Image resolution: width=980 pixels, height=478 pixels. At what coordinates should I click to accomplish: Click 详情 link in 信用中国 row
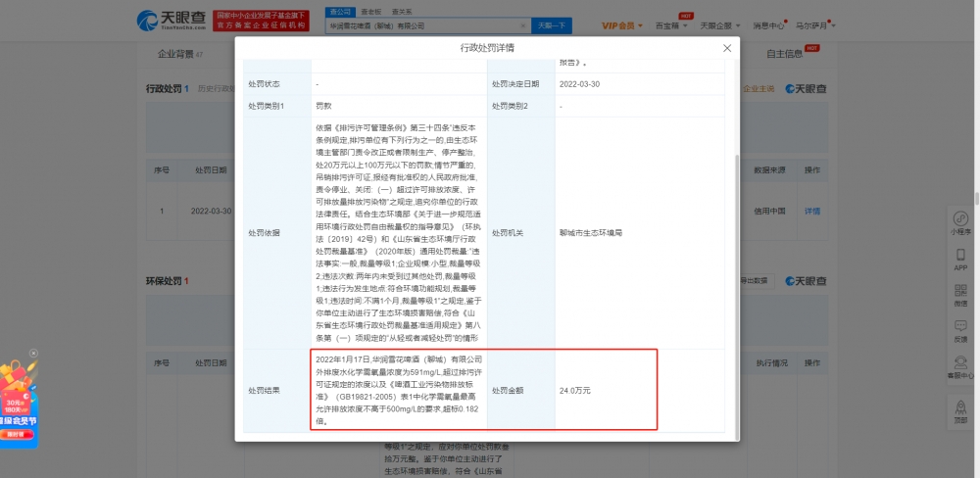coord(811,212)
